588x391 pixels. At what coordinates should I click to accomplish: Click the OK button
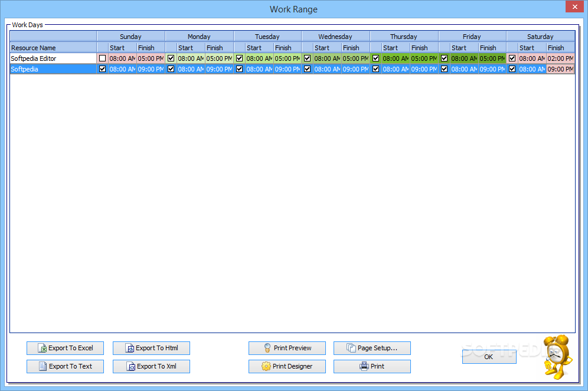[489, 357]
